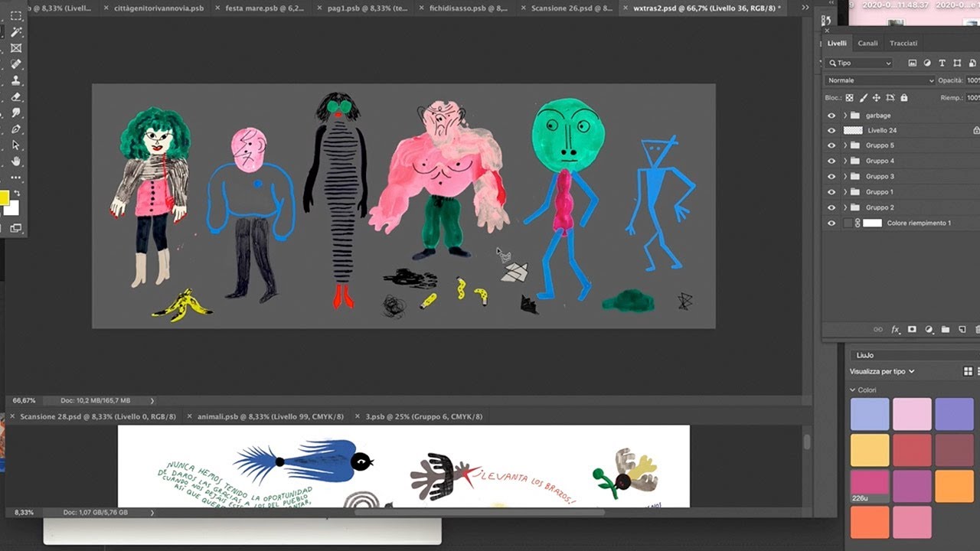The height and width of the screenshot is (551, 980).
Task: Create a new group with folder icon
Action: 945,330
